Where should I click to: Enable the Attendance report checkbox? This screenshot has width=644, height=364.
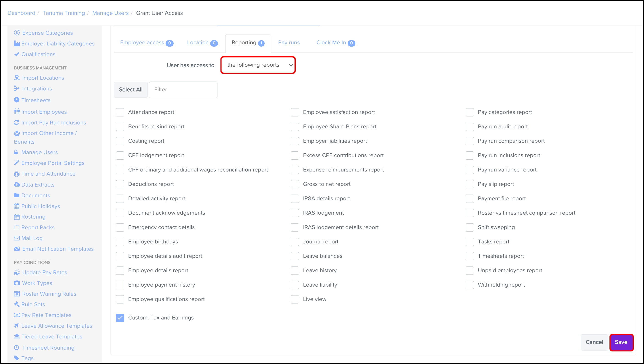(120, 112)
